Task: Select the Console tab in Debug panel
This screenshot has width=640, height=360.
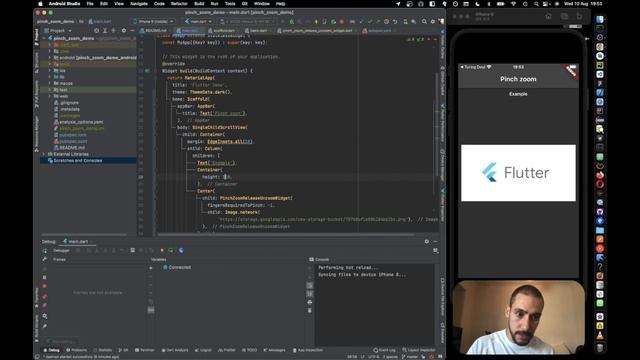Action: [x=319, y=260]
